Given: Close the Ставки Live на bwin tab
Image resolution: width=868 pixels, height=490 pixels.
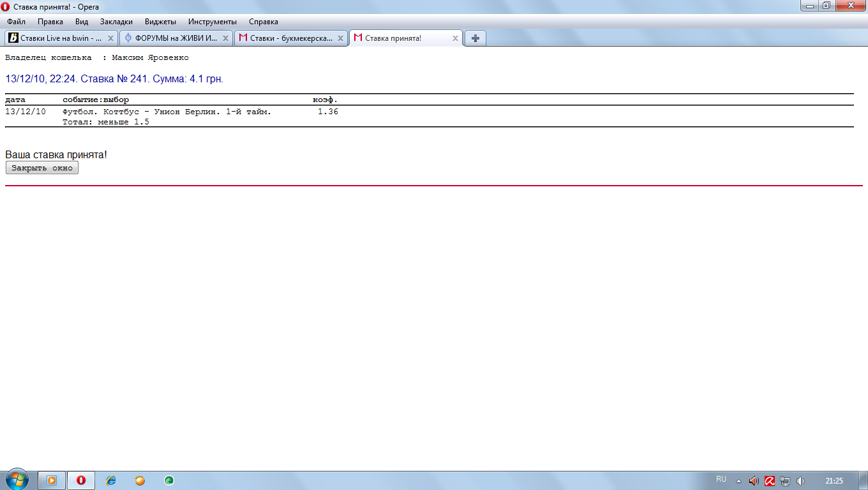Looking at the screenshot, I should coord(110,38).
